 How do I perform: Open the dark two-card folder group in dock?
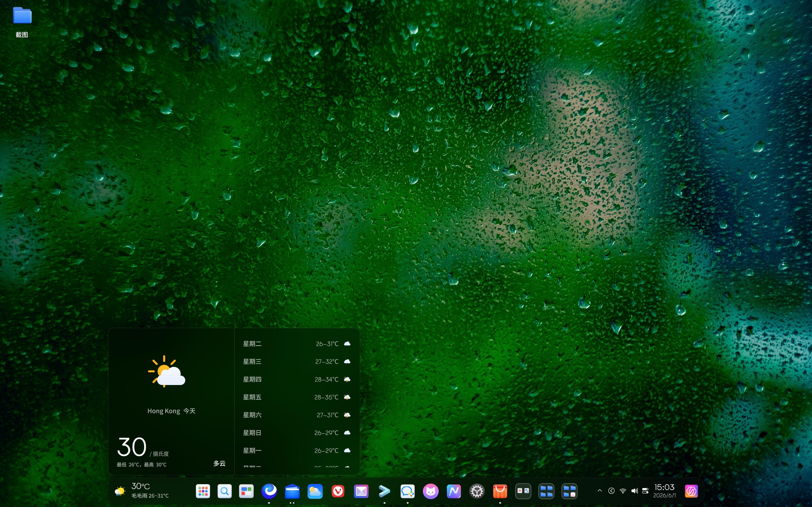click(x=523, y=491)
